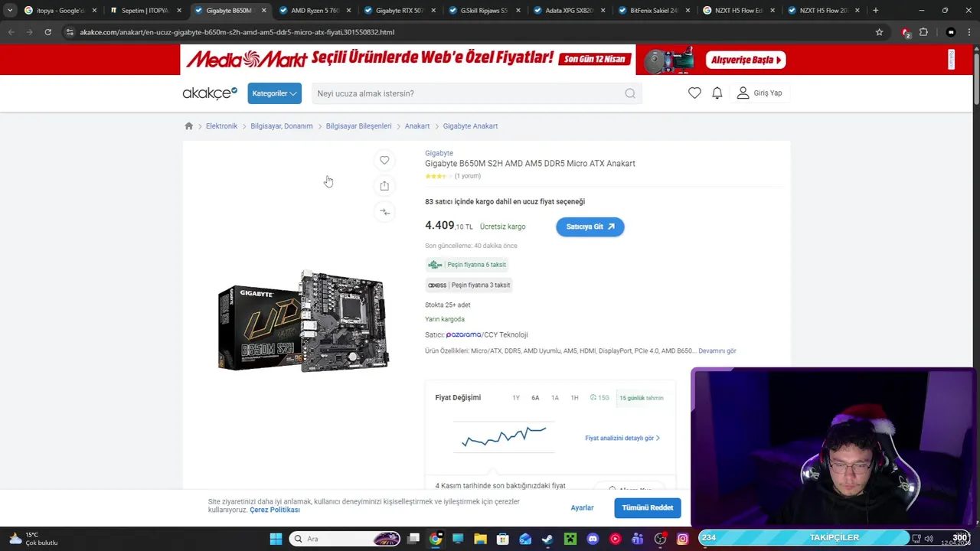This screenshot has height=551, width=980.
Task: Open Microsoft Store from the taskbar
Action: point(502,539)
